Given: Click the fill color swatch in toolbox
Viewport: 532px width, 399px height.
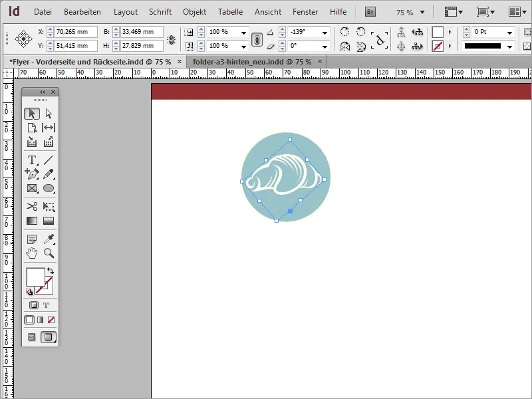Looking at the screenshot, I should [x=35, y=277].
